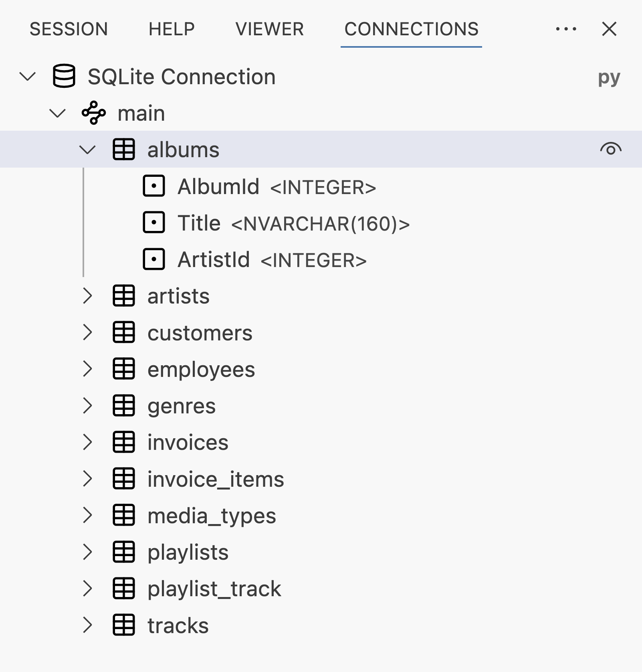Click the tracks table icon

coord(124,625)
